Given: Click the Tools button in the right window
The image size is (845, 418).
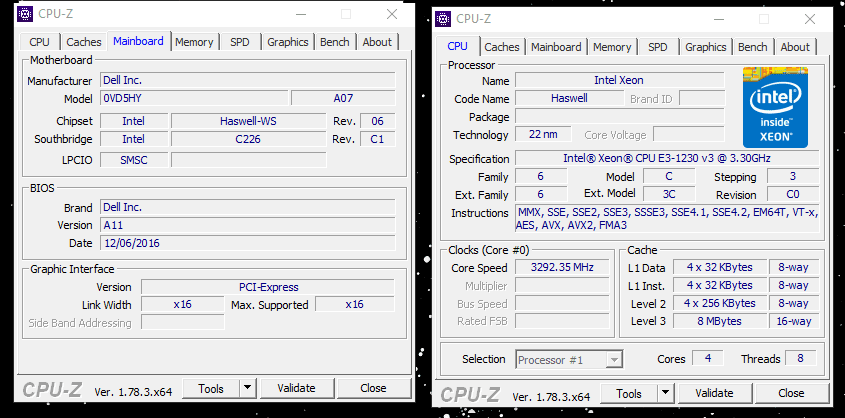Looking at the screenshot, I should (629, 394).
